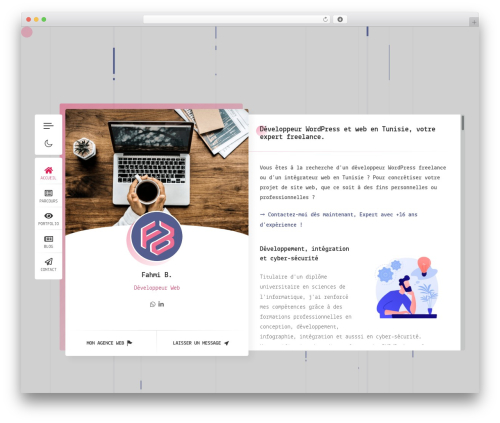Screen dimensions: 500x423
Task: Go to Accueil home tab
Action: click(48, 173)
